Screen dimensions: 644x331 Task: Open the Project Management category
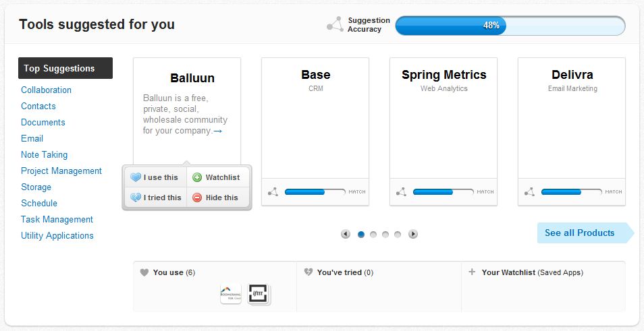point(61,171)
